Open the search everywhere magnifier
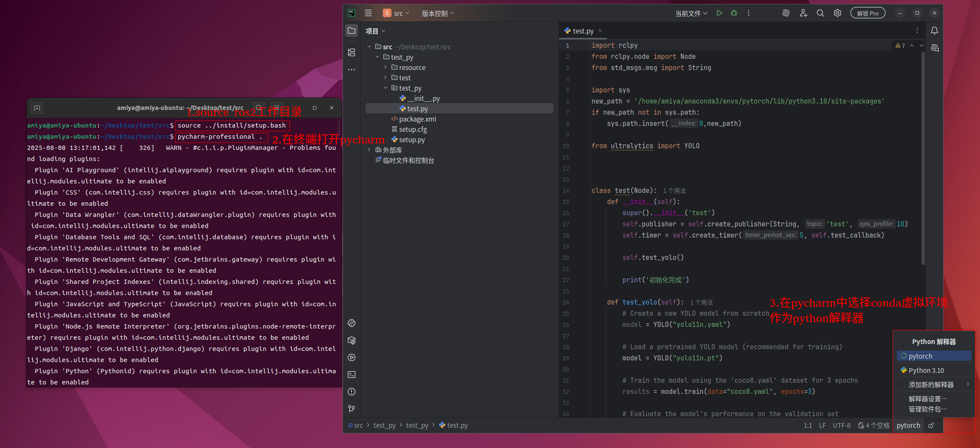This screenshot has height=448, width=980. coord(820,13)
